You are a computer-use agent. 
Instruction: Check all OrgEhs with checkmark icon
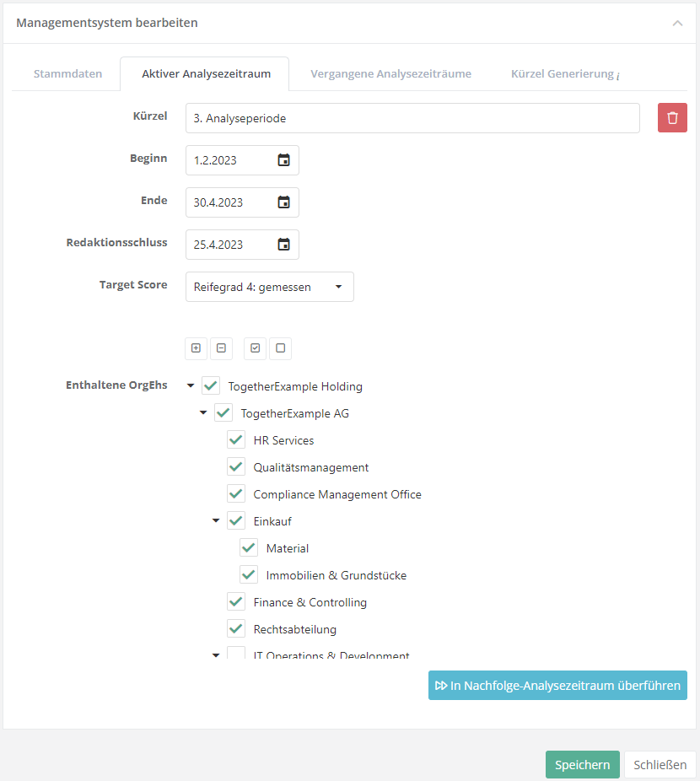click(256, 347)
